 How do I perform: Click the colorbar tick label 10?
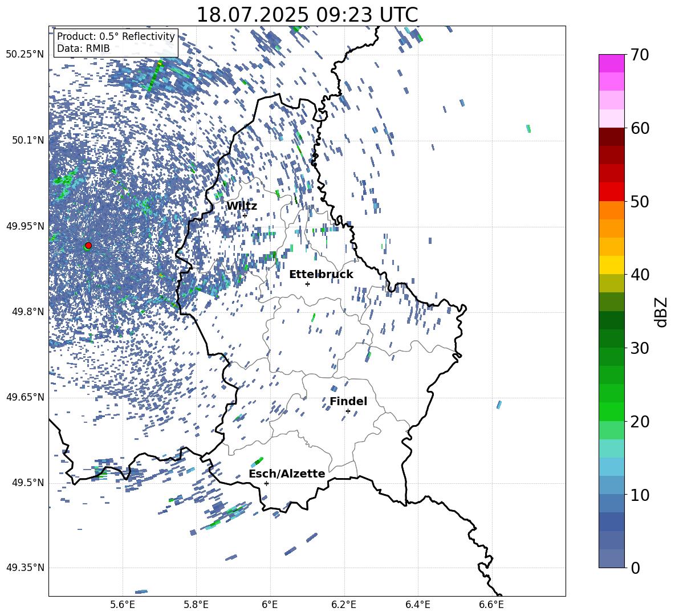pos(640,495)
